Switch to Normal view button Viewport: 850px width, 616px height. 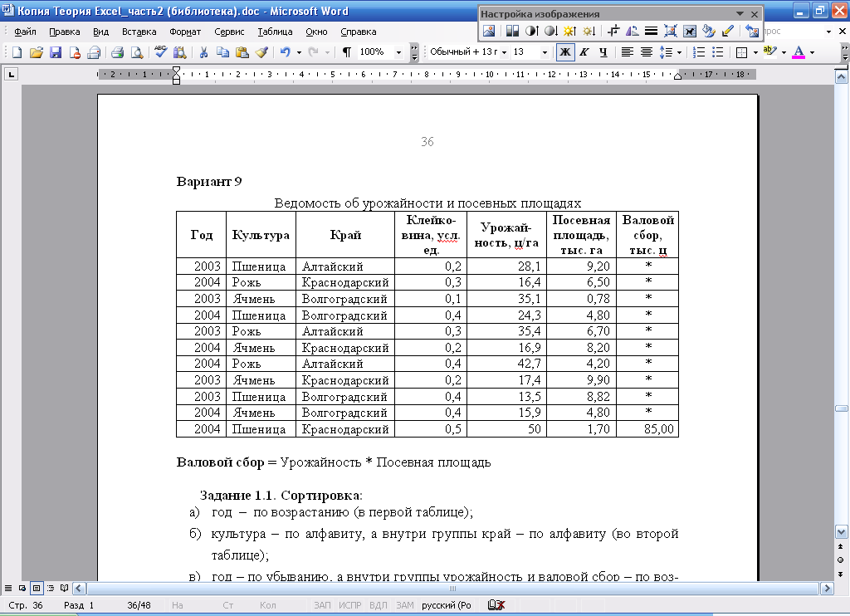8,588
